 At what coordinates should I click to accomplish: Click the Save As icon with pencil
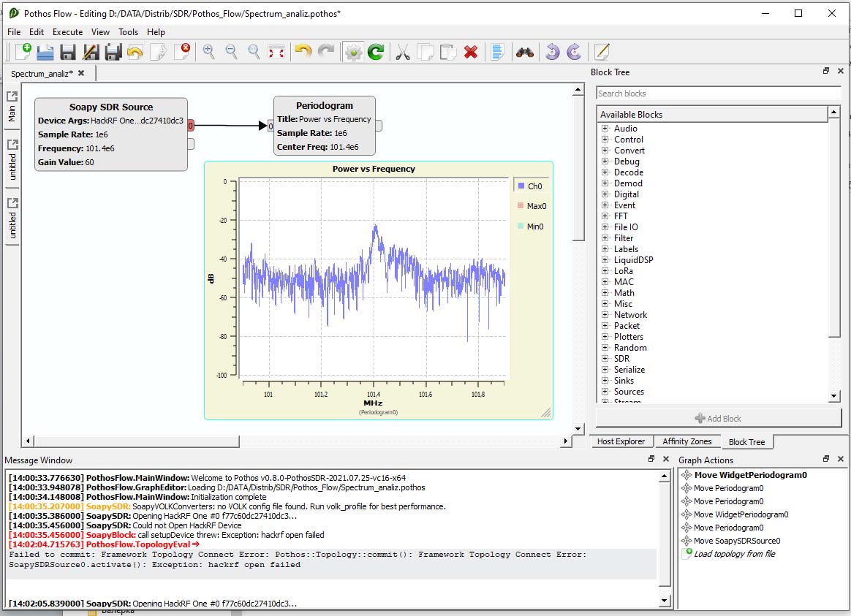click(x=91, y=52)
